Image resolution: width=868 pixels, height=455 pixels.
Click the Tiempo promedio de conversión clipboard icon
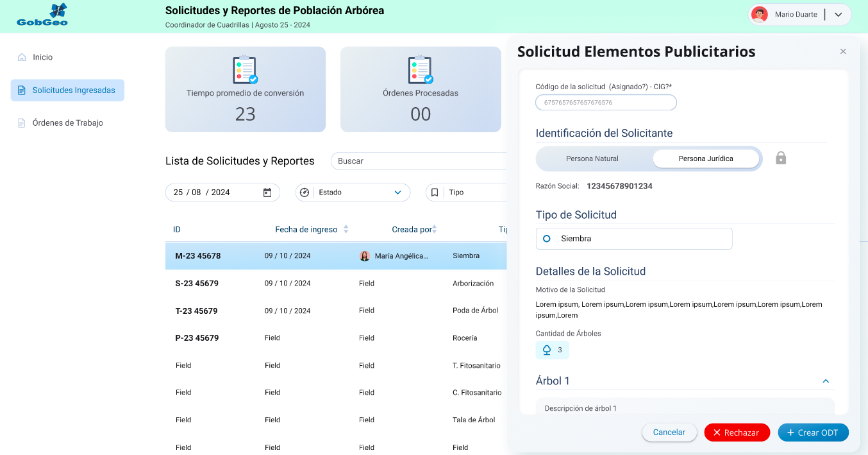[245, 70]
